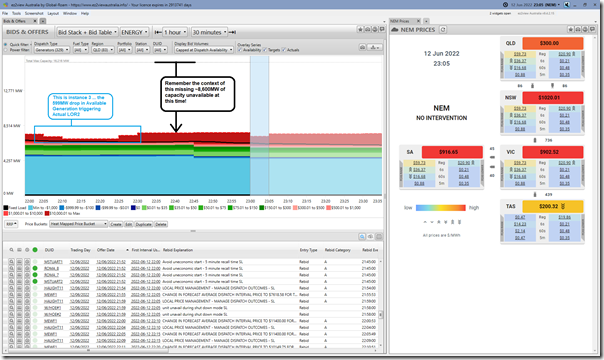604x360 pixels.
Task: Click the camera snapshot icon above chart
Action: [x=362, y=47]
